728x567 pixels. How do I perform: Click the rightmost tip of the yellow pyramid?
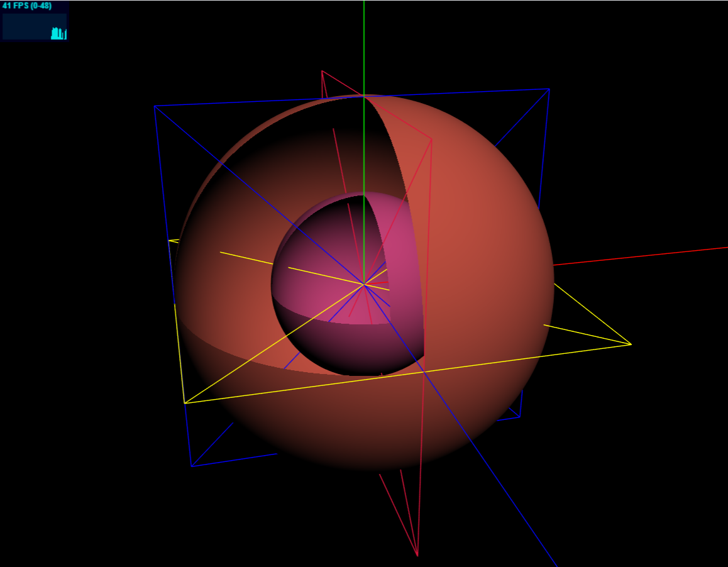631,344
